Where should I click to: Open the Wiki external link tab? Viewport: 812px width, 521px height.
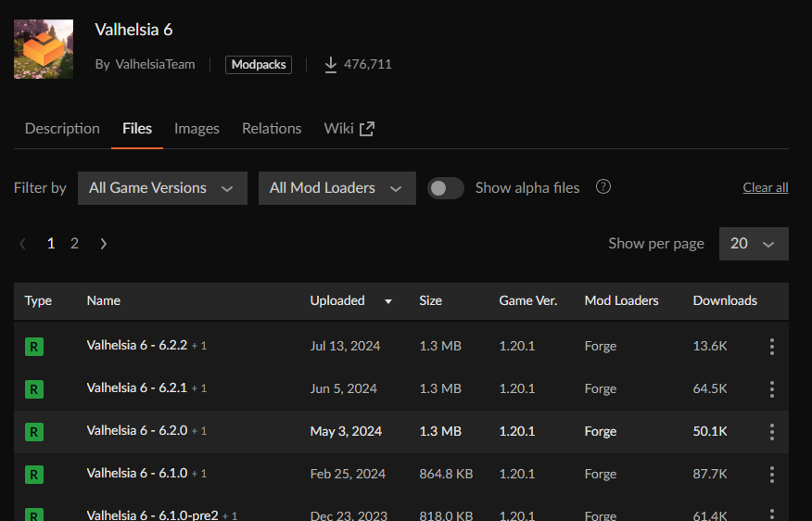[x=349, y=129]
